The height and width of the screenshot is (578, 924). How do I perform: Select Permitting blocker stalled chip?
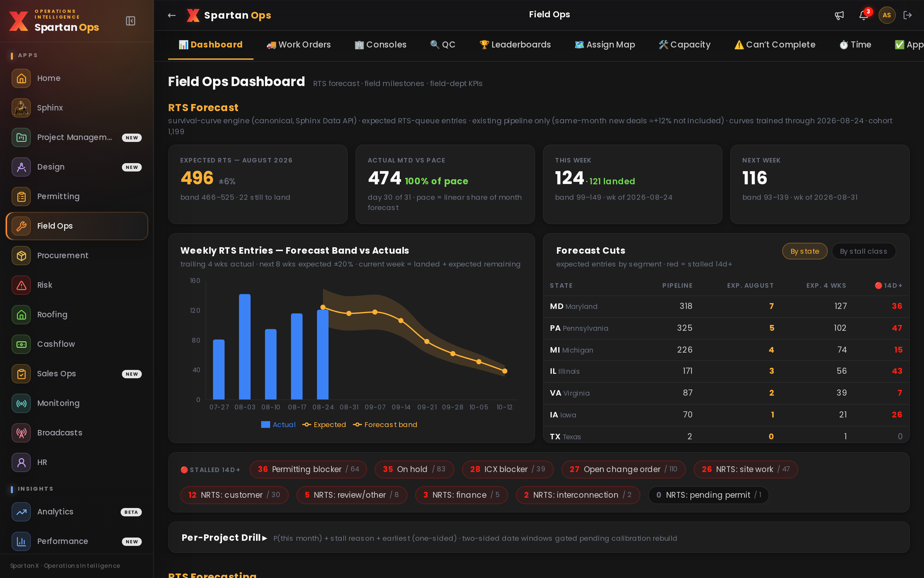308,469
